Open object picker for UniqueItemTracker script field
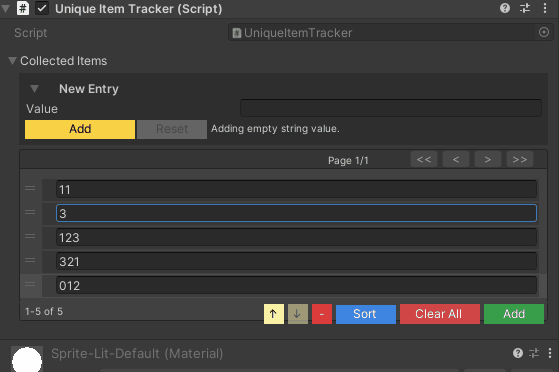559x372 pixels. click(544, 32)
